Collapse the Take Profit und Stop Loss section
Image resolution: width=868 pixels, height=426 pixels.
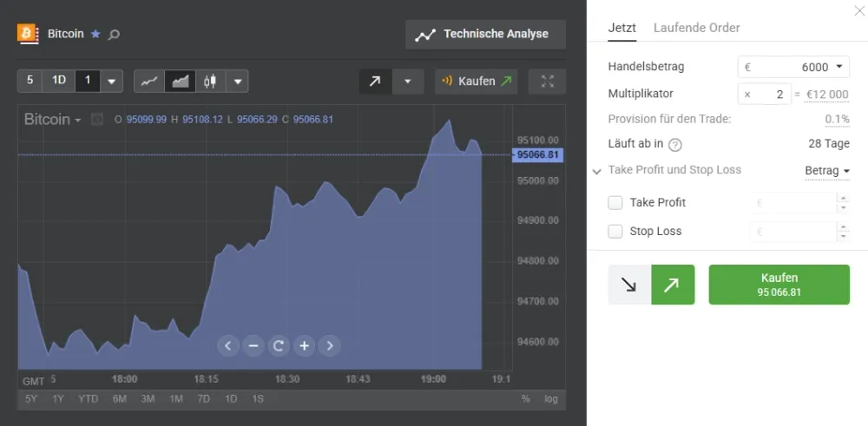point(596,172)
